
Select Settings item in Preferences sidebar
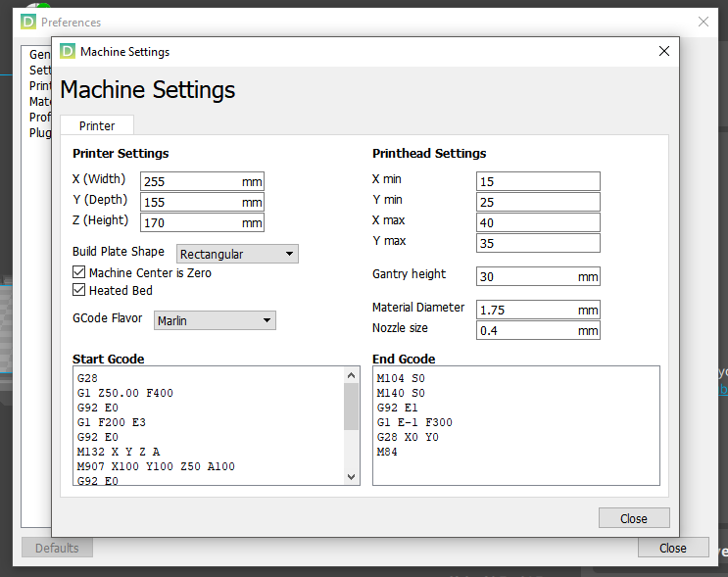click(40, 71)
